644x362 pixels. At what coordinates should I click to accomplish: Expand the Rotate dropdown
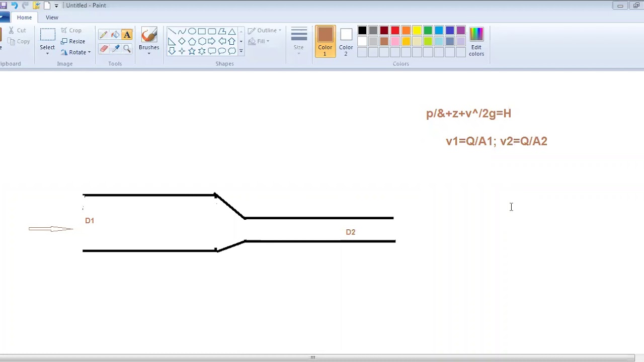coord(89,52)
